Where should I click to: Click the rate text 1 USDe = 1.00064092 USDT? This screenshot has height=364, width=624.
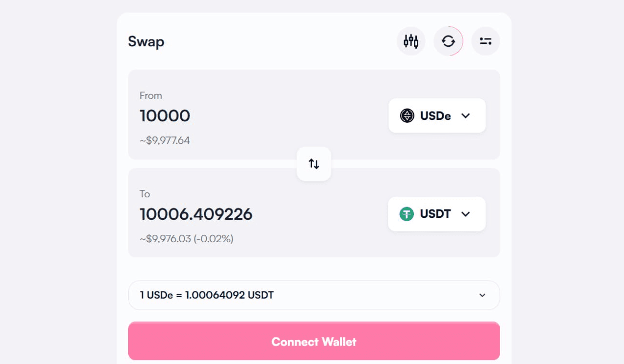coord(207,295)
